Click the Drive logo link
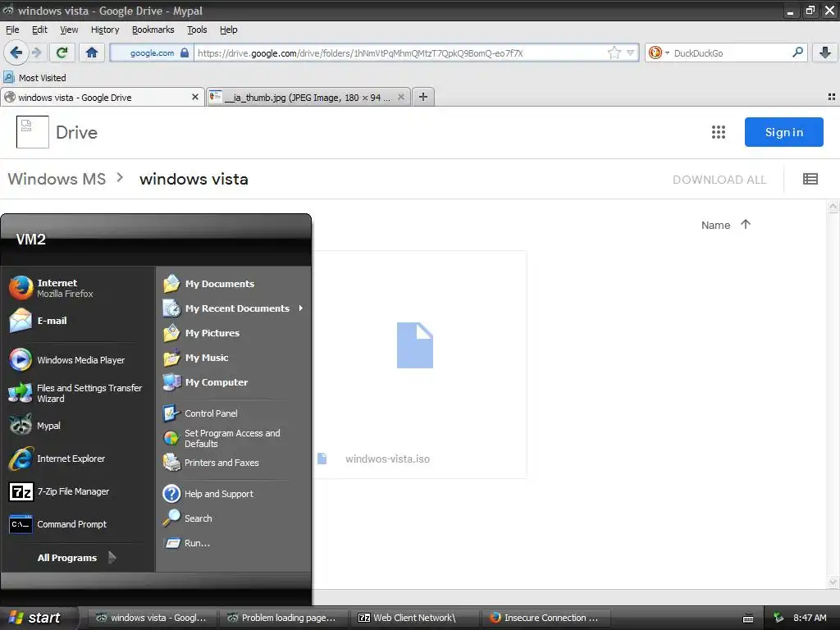The width and height of the screenshot is (840, 630). (57, 132)
